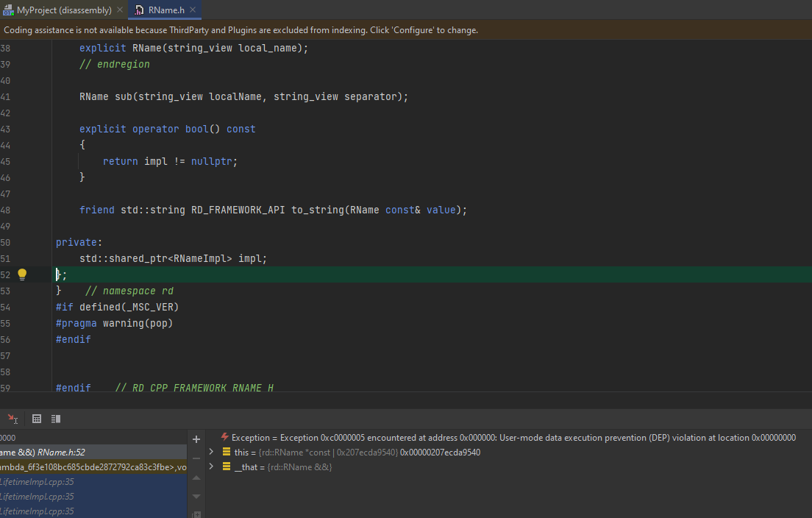This screenshot has width=812, height=518.
Task: Navigate down the call stack arrow icon
Action: [196, 496]
